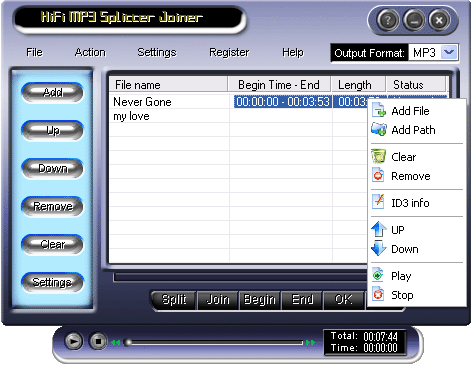Click the Down button in left sidebar
The image size is (472, 365).
(x=52, y=168)
